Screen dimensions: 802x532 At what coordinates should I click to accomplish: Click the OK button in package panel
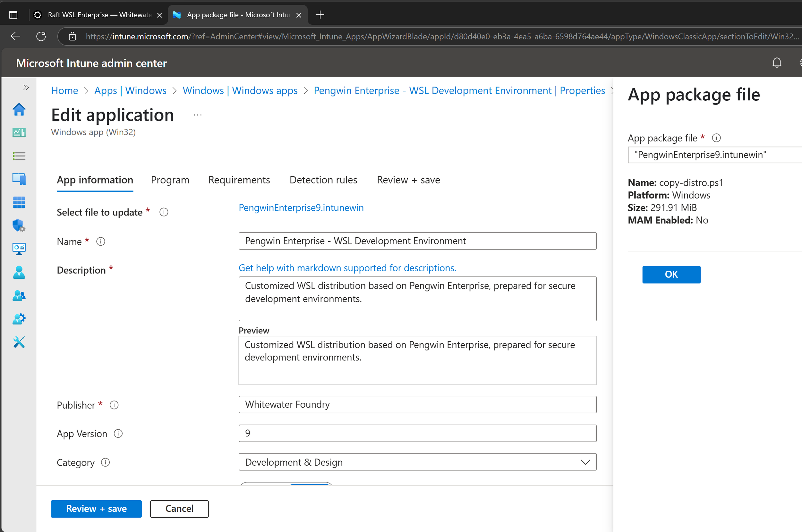(671, 274)
